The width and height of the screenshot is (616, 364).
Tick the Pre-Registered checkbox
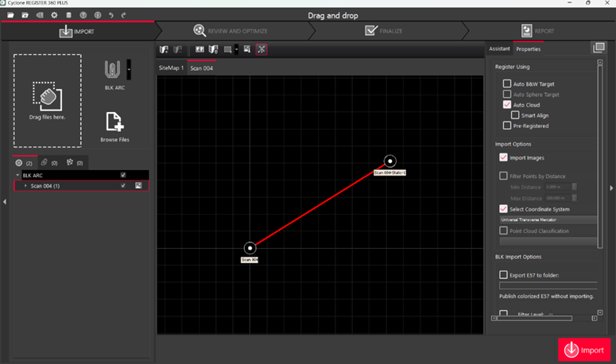(x=507, y=126)
